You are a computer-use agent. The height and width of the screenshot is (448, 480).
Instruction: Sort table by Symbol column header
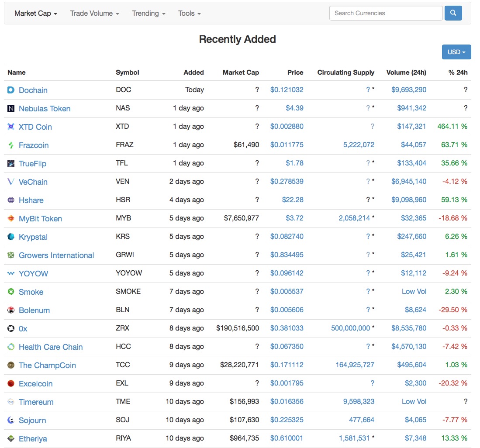click(x=128, y=72)
